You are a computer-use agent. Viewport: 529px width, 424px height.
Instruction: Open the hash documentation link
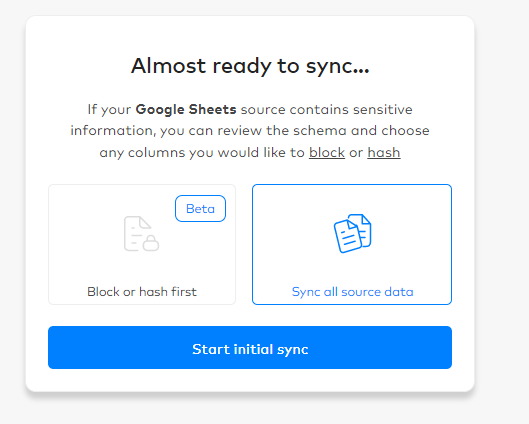point(384,152)
